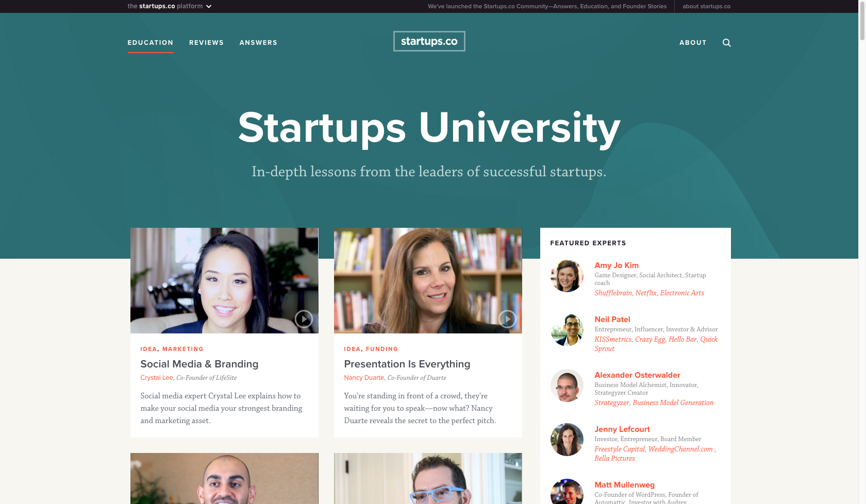Click the page vertical scrollbar
The height and width of the screenshot is (504, 866).
862,252
